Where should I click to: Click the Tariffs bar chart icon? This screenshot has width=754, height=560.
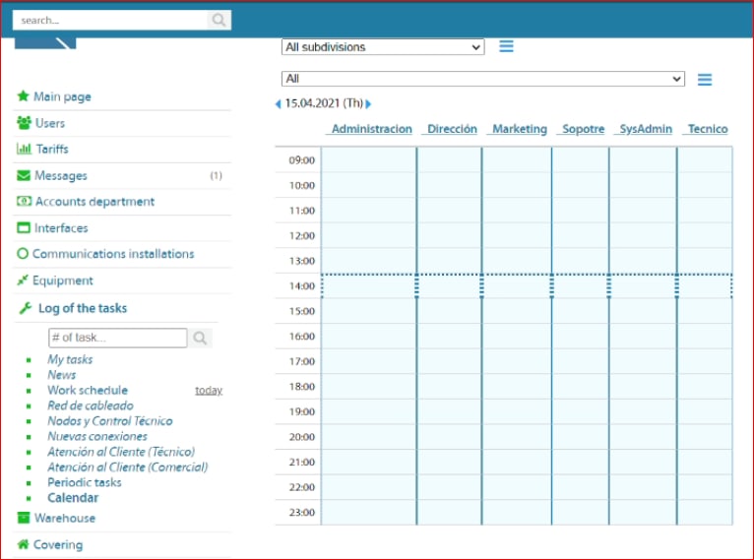(x=24, y=149)
